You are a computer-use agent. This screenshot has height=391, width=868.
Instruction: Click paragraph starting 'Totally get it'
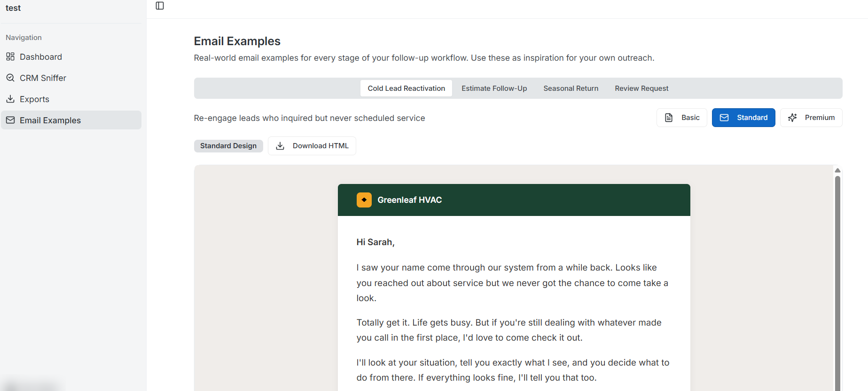pos(509,330)
